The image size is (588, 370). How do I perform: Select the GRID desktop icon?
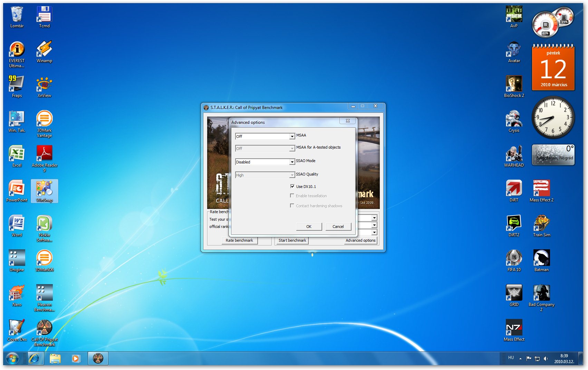point(514,296)
